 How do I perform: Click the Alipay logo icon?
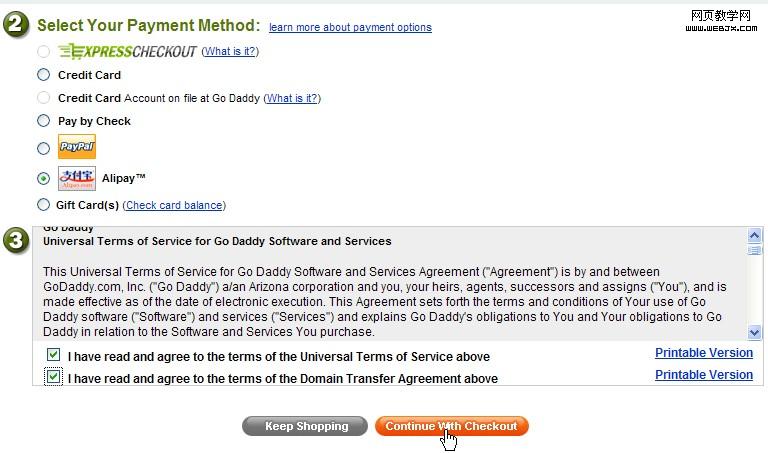77,178
